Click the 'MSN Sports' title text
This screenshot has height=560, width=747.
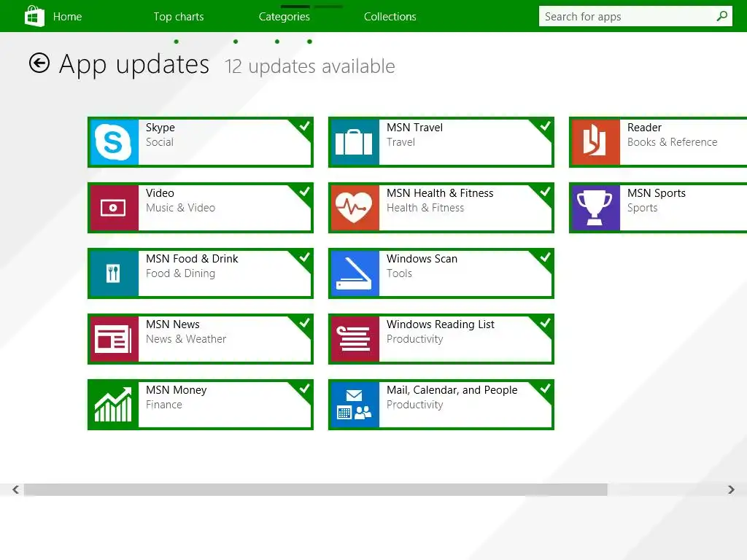[x=656, y=193]
